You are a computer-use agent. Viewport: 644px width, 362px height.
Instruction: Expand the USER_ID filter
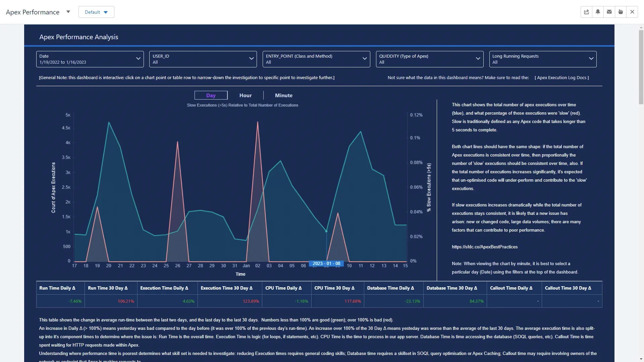coord(252,59)
